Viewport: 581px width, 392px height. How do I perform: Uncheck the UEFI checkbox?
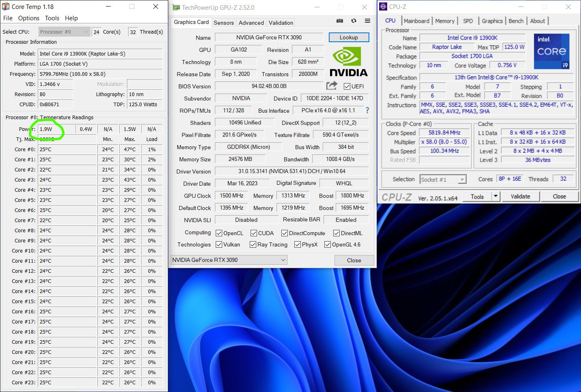coord(347,86)
